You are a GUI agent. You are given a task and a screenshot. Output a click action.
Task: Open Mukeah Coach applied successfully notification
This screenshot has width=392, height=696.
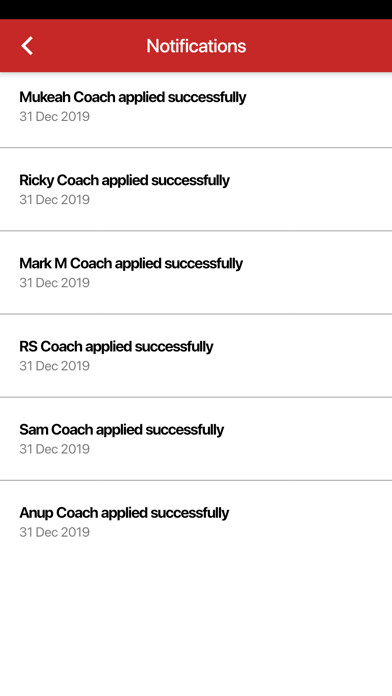pyautogui.click(x=196, y=110)
